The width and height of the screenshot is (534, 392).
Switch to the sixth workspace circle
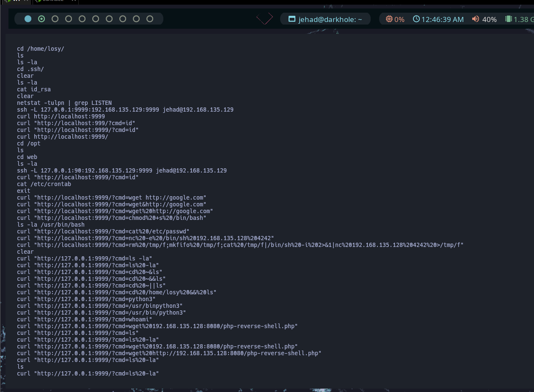[96, 19]
